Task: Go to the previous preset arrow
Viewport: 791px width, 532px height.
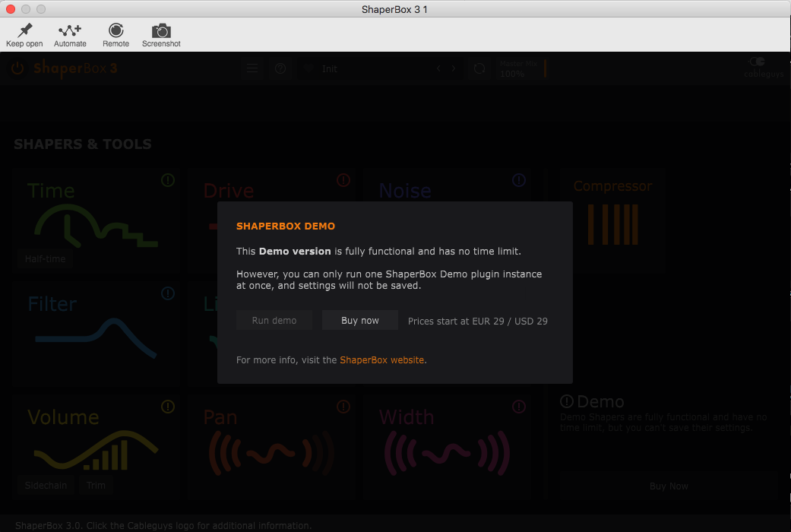Action: [x=439, y=68]
